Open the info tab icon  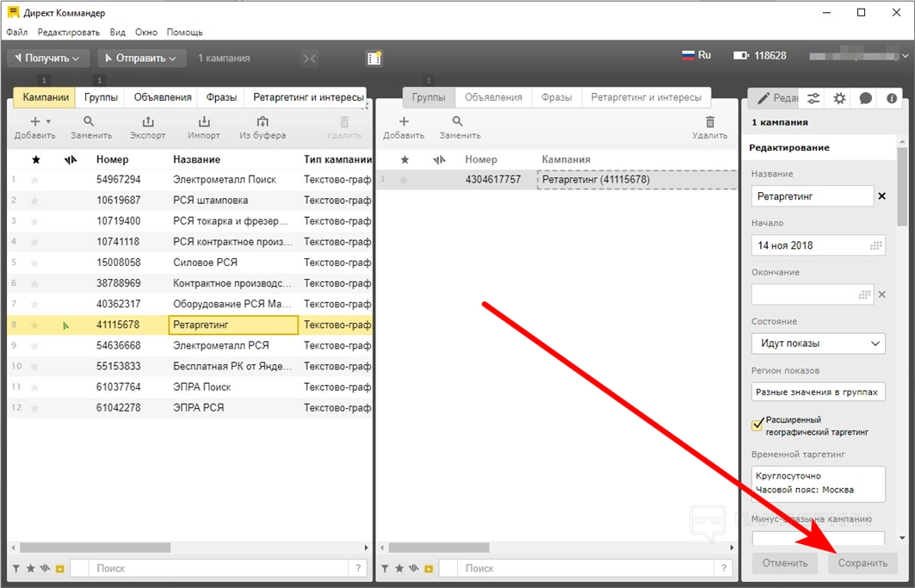tap(892, 98)
